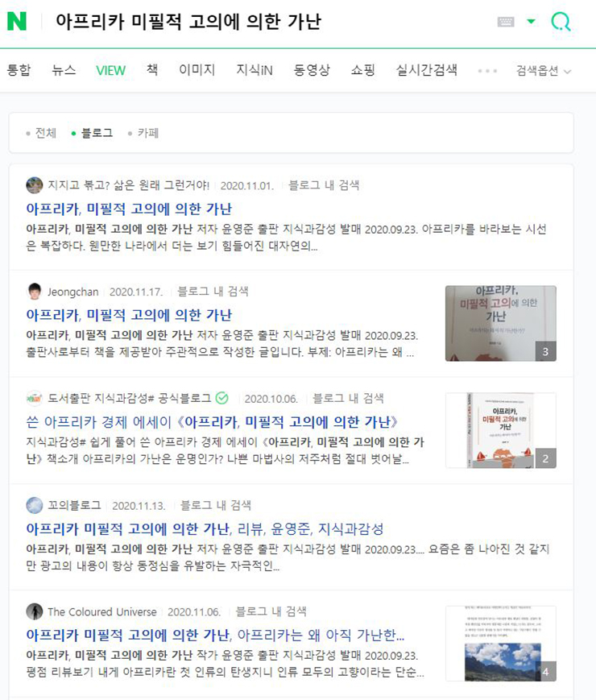Show more tabs via three dots

tap(487, 71)
